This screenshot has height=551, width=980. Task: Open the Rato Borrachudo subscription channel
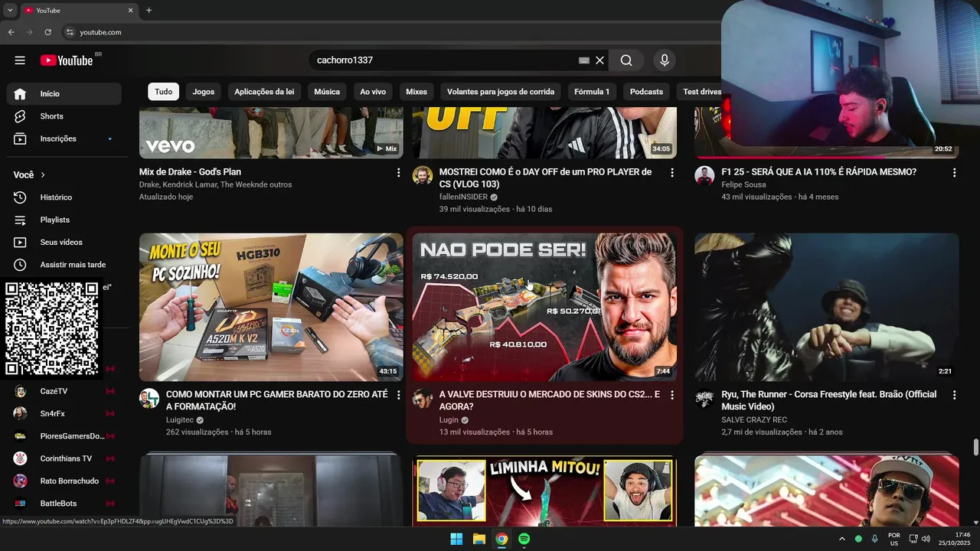click(64, 481)
